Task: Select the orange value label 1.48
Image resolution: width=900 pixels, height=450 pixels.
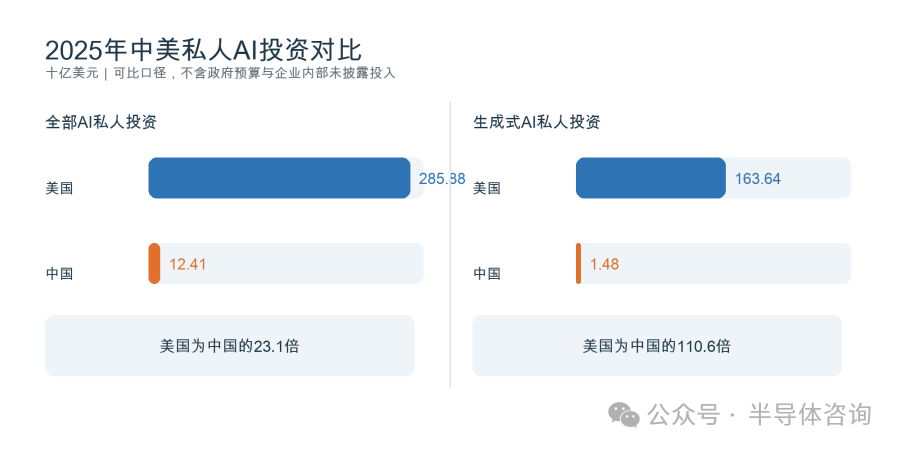Action: click(x=604, y=265)
